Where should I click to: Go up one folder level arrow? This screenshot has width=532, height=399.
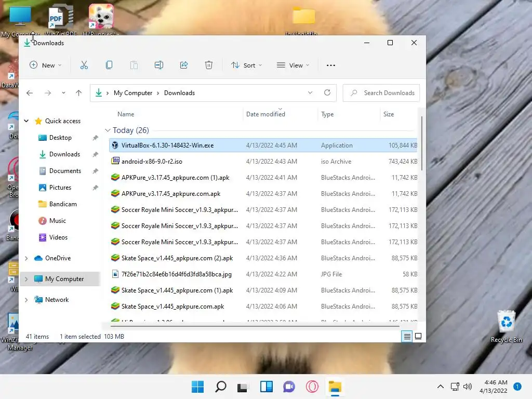tap(79, 93)
